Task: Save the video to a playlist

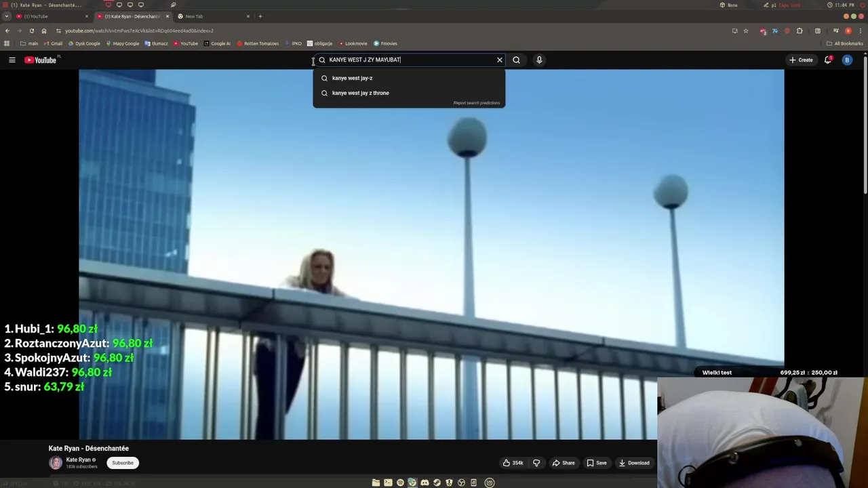Action: (x=597, y=463)
